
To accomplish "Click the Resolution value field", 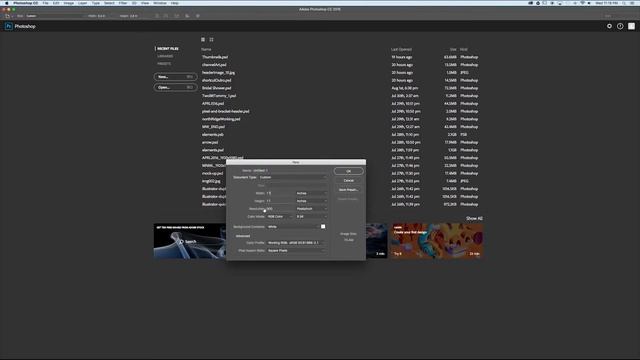I will click(x=280, y=209).
